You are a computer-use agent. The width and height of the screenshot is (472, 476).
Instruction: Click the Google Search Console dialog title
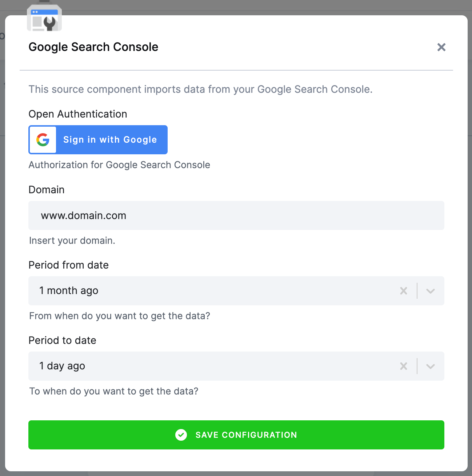point(93,47)
